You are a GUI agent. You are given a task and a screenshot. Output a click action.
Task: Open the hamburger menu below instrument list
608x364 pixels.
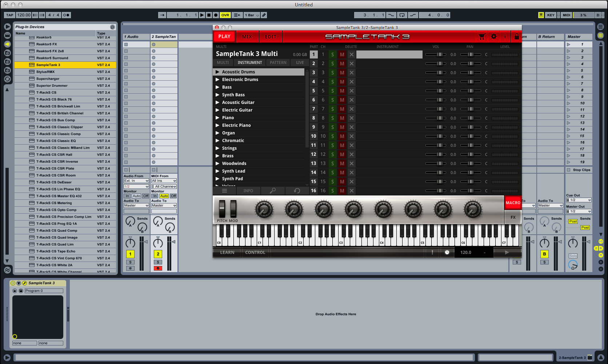pyautogui.click(x=224, y=191)
